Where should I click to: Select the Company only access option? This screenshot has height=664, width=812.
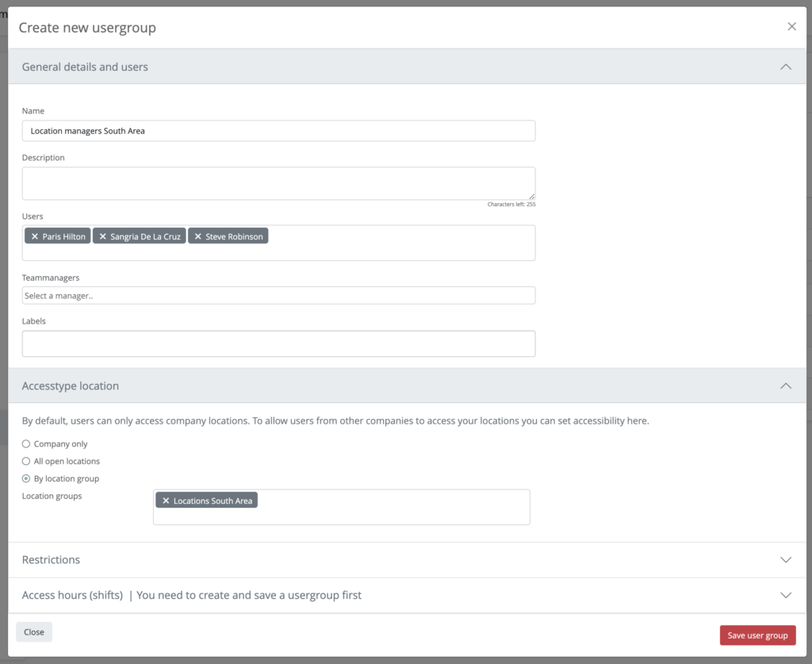click(25, 443)
